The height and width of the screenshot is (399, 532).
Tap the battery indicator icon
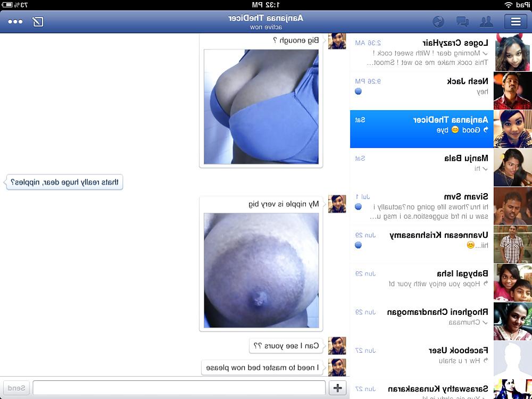(x=7, y=5)
